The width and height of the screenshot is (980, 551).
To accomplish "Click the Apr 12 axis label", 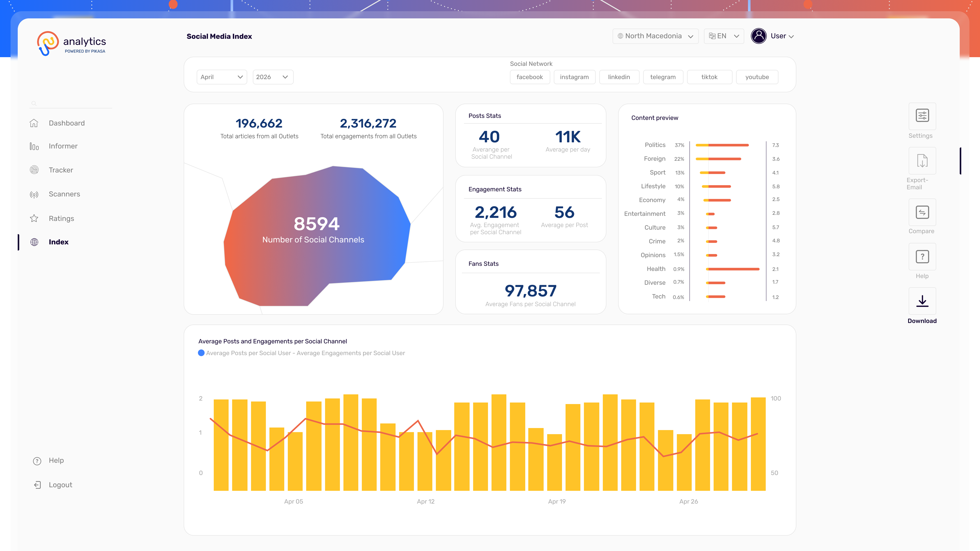I will (x=426, y=502).
